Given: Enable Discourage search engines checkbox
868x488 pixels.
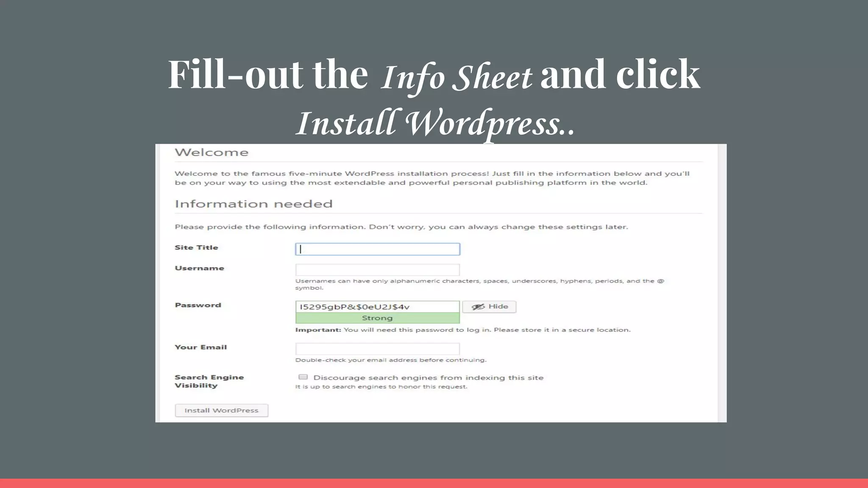Looking at the screenshot, I should pyautogui.click(x=303, y=377).
